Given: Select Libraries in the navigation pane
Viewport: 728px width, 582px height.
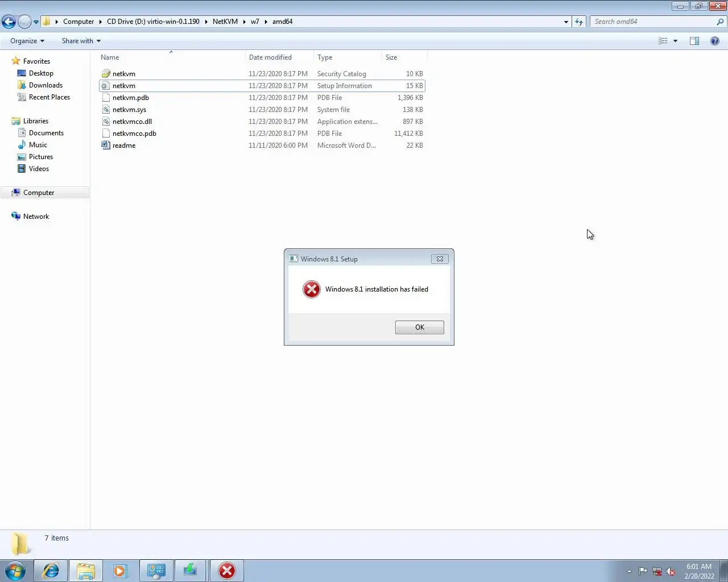Looking at the screenshot, I should [35, 121].
